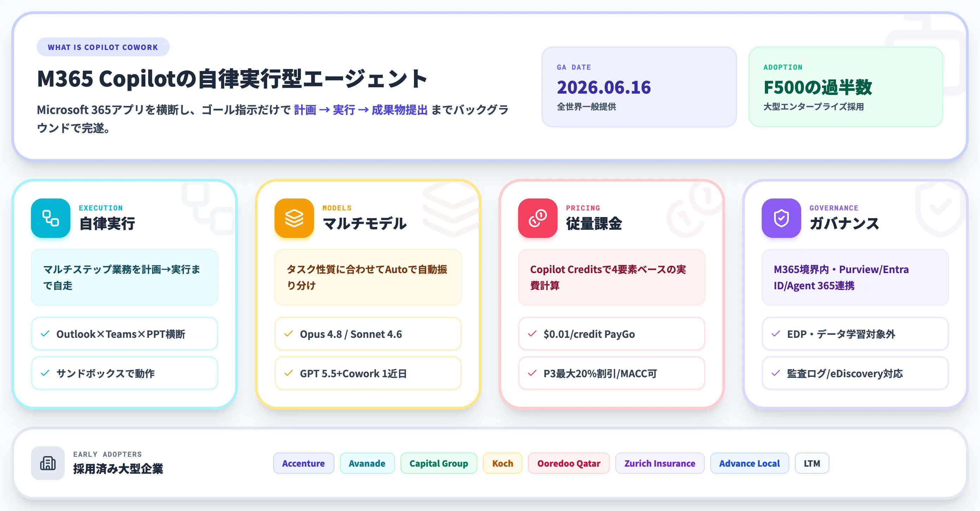Select the Zurich Insurance tag
Screen dimensions: 980x511
tap(660, 463)
